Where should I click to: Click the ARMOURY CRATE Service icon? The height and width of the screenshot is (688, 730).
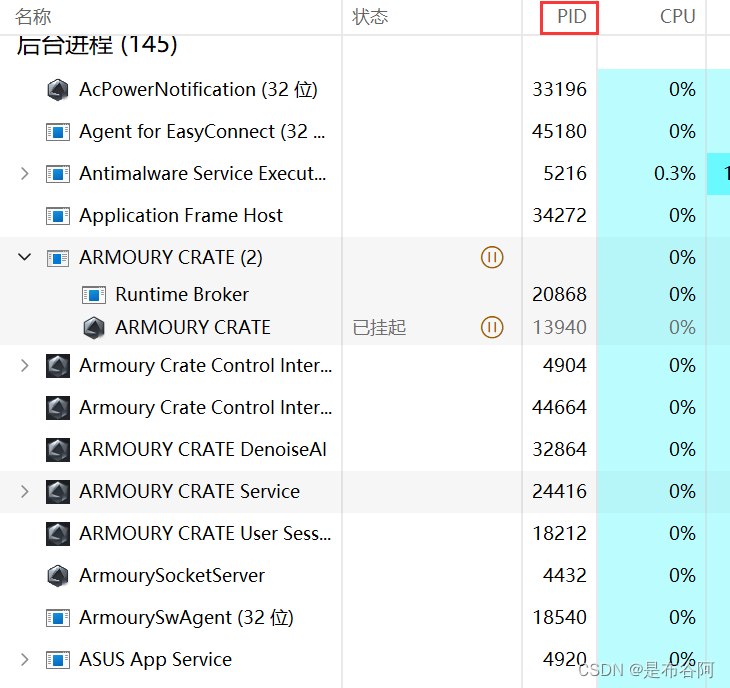tap(58, 492)
